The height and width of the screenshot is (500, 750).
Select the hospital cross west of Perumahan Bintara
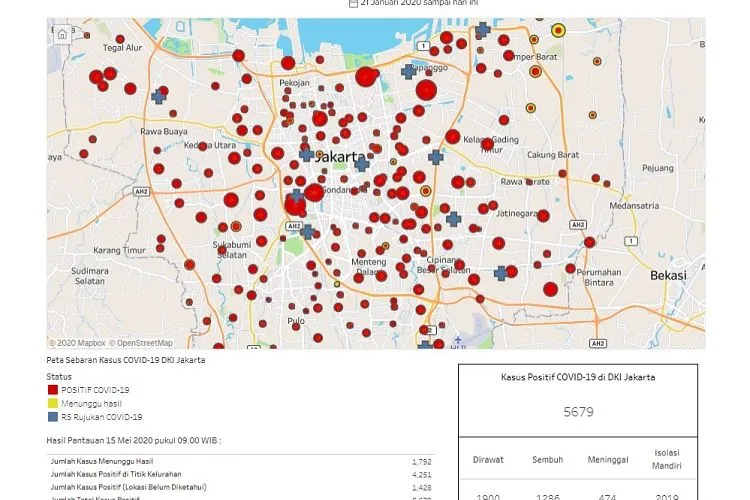pyautogui.click(x=501, y=273)
